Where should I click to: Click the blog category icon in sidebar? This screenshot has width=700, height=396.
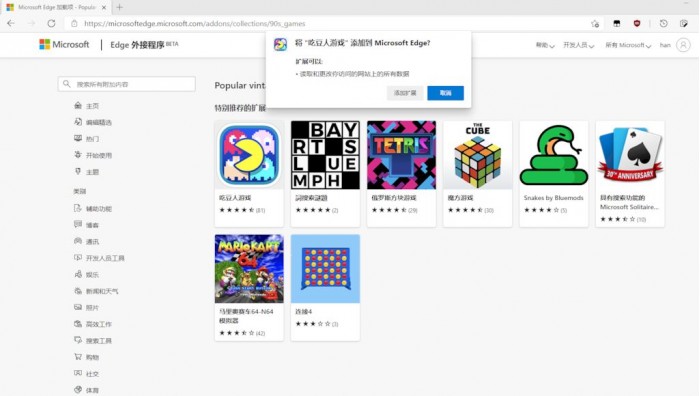point(78,224)
